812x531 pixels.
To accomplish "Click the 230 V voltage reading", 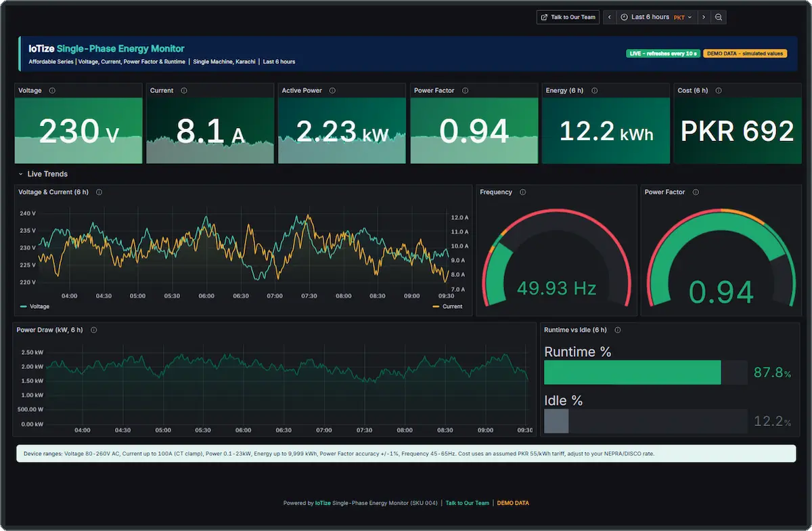I will tap(78, 131).
